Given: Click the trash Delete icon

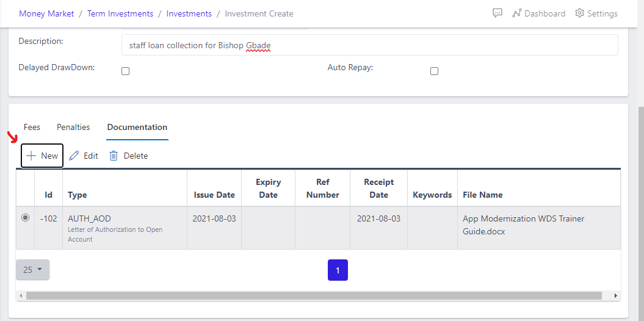Looking at the screenshot, I should coord(114,156).
